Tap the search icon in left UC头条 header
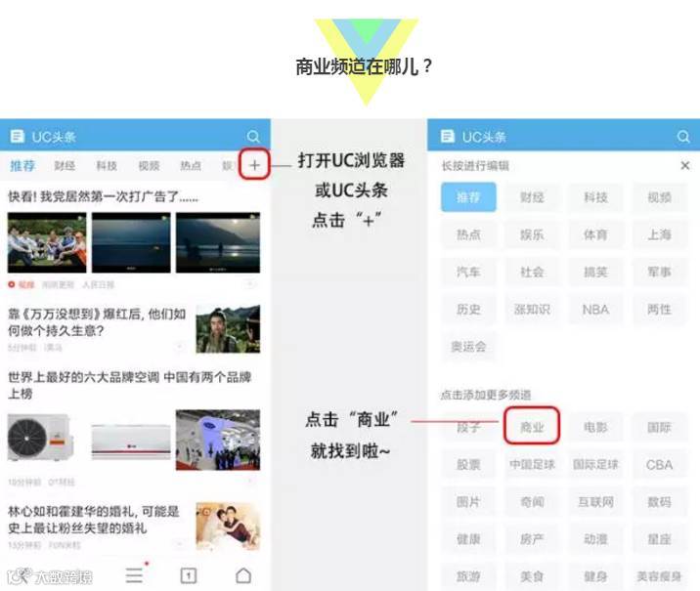Screen dimensions: 700x591 252,137
